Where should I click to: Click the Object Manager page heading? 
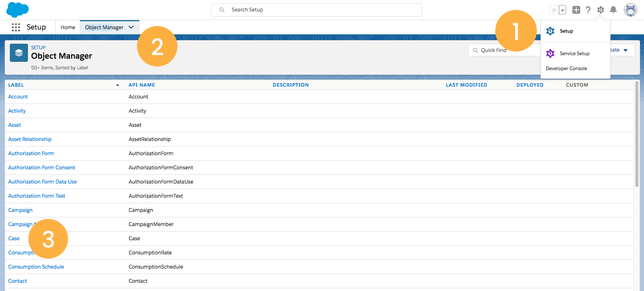61,56
